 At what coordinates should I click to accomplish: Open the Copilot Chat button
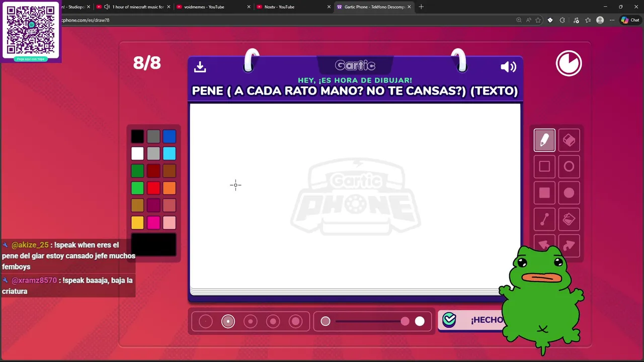pos(630,20)
